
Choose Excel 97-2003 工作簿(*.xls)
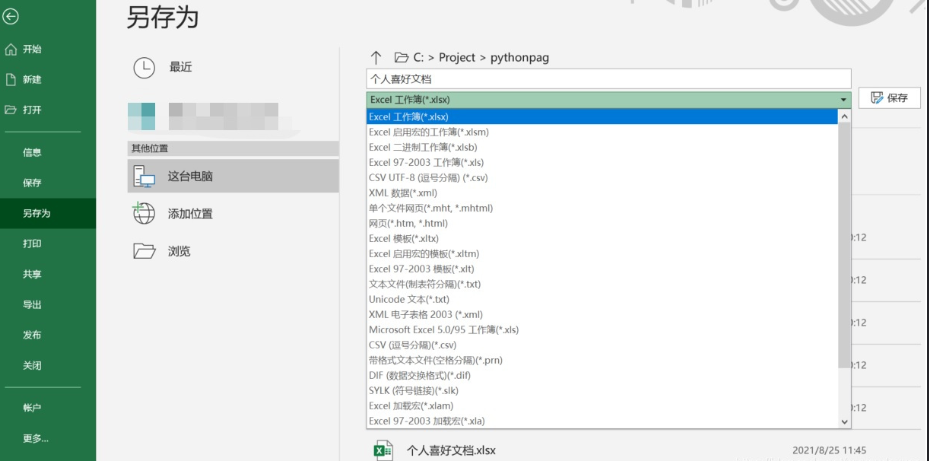pos(602,162)
